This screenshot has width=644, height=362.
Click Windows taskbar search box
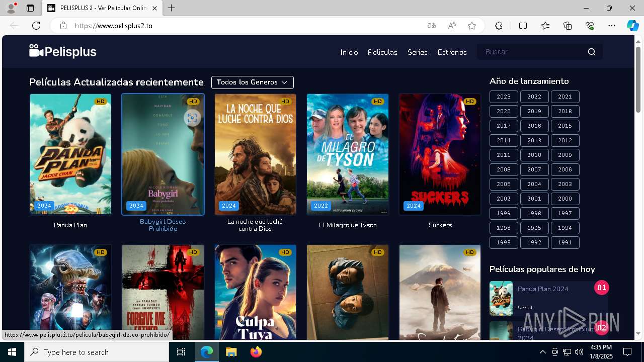[x=97, y=352]
